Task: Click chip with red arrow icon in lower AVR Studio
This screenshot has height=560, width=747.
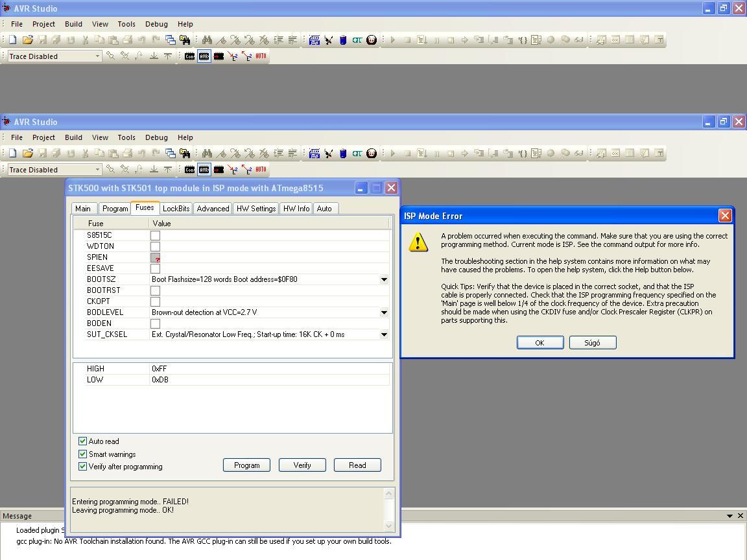Action: click(219, 170)
